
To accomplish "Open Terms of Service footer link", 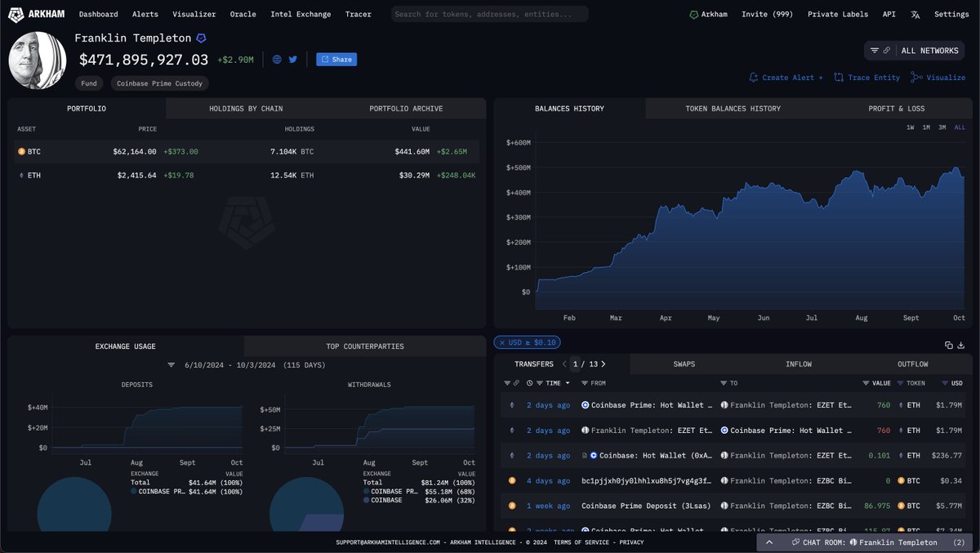I will pos(581,542).
